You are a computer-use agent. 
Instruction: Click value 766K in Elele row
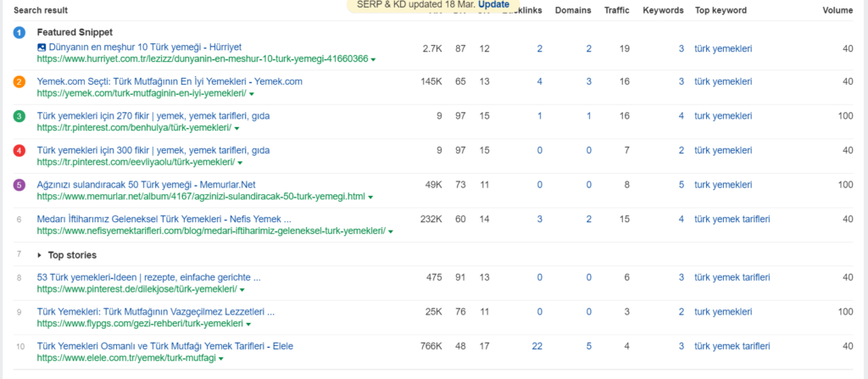pos(431,346)
